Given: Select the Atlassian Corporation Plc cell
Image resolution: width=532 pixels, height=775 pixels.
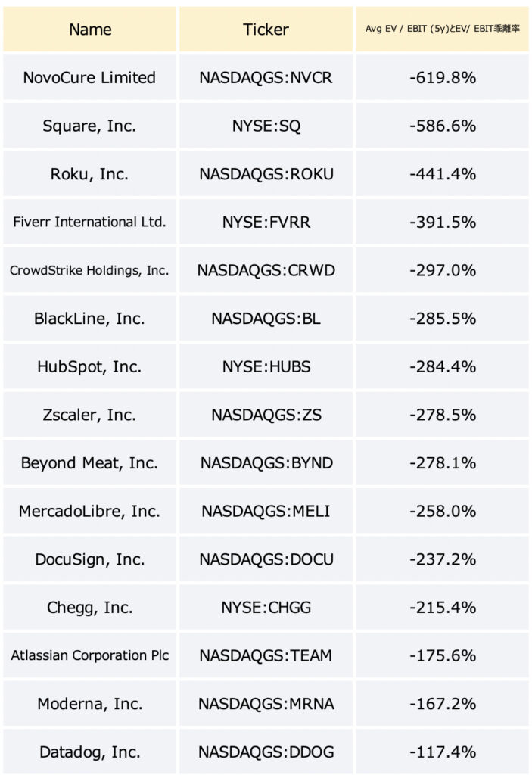Looking at the screenshot, I should pyautogui.click(x=89, y=655).
